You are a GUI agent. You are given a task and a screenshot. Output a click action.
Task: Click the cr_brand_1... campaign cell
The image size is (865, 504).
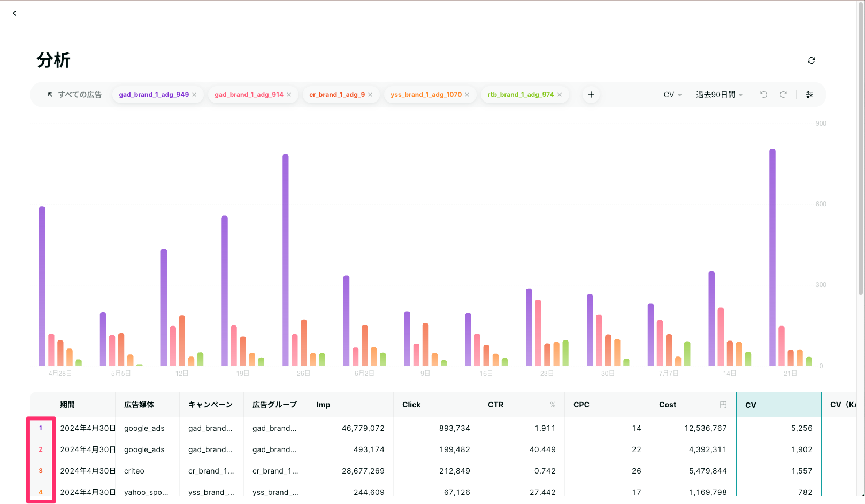211,471
